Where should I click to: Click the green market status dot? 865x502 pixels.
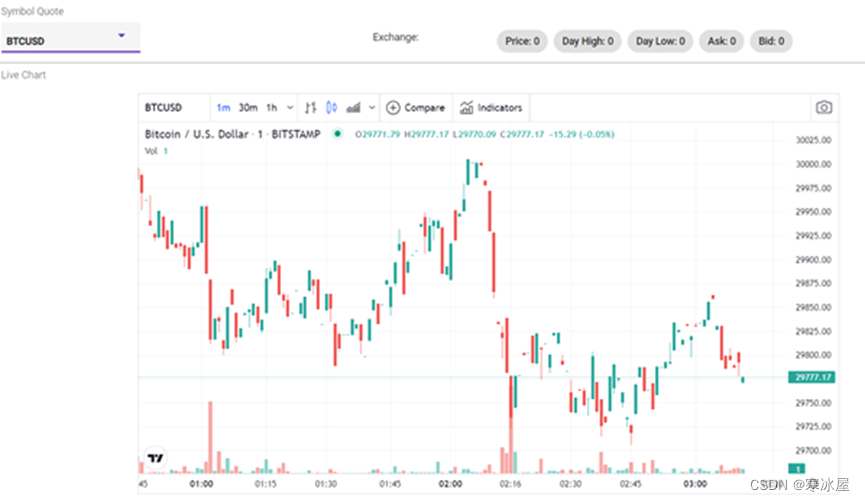click(337, 133)
